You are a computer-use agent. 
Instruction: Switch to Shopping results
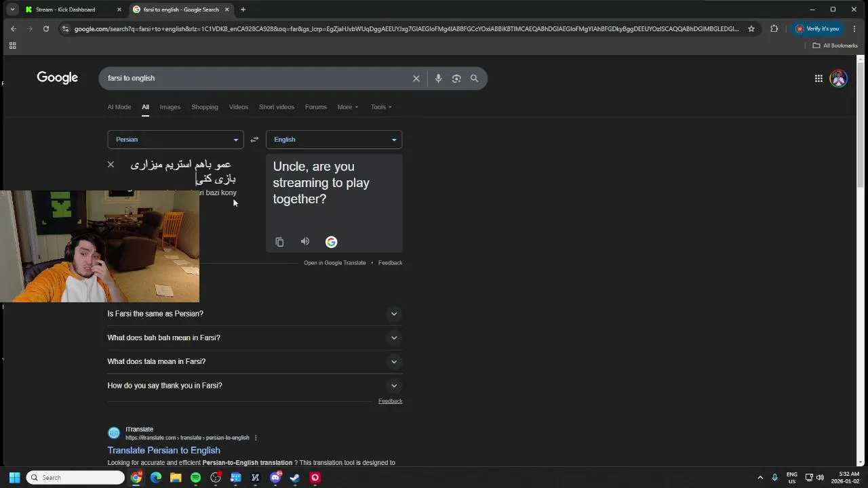pos(205,107)
